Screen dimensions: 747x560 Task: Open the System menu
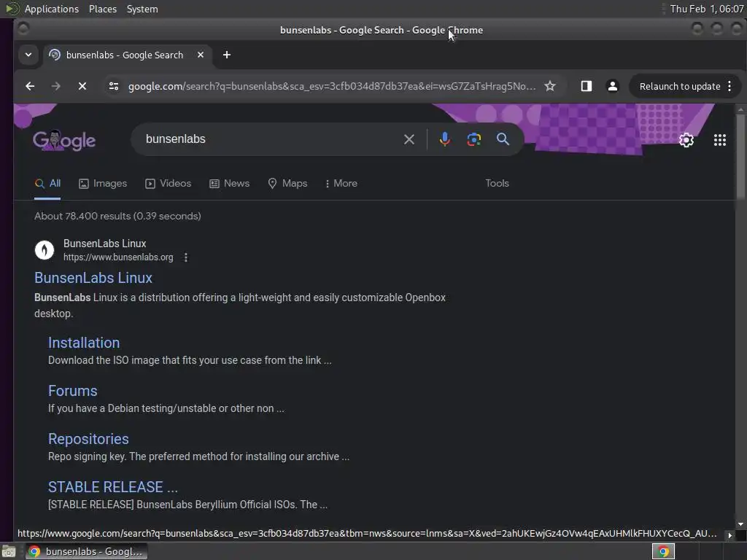tap(142, 9)
